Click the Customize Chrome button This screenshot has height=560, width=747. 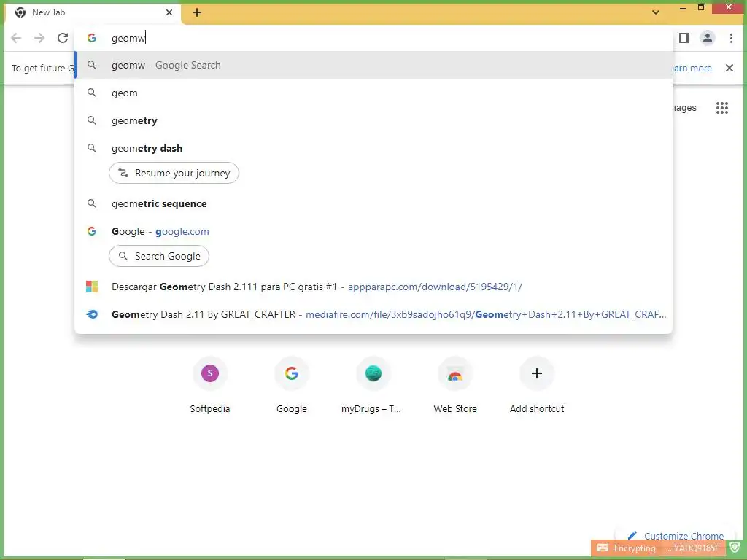pyautogui.click(x=676, y=536)
